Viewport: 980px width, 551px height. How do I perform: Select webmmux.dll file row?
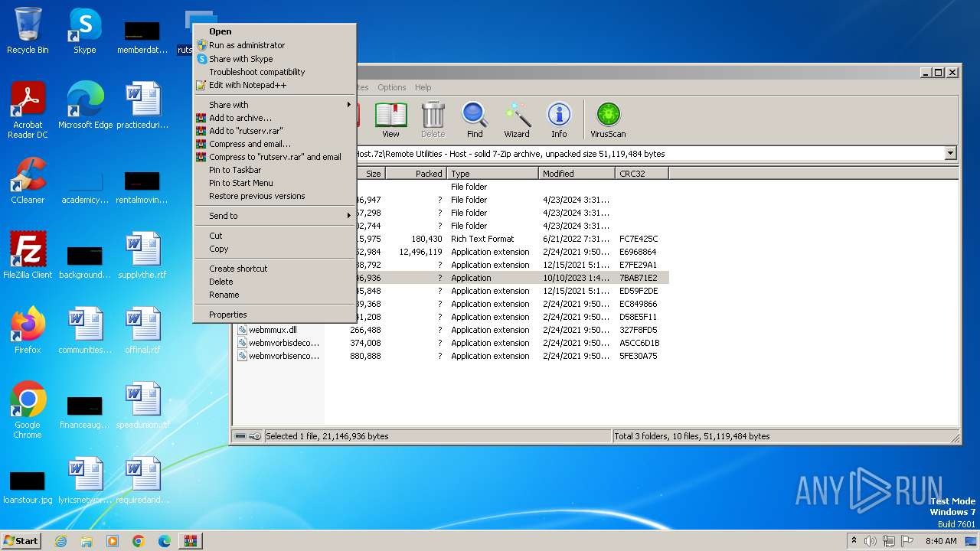click(x=450, y=330)
